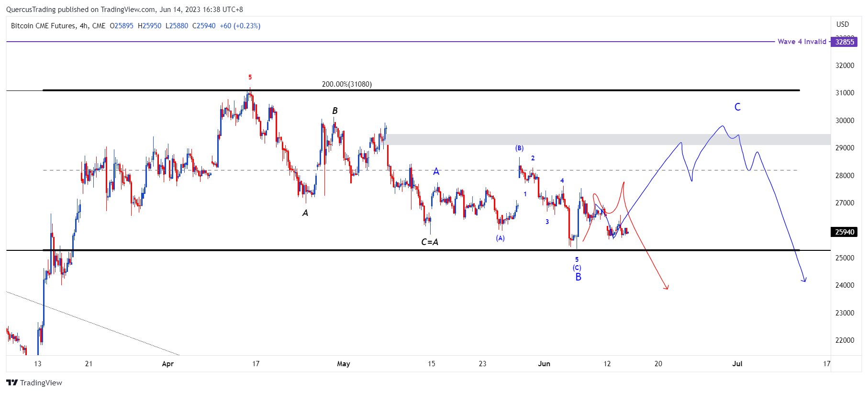
Task: Click the low value L25880
Action: pos(177,26)
